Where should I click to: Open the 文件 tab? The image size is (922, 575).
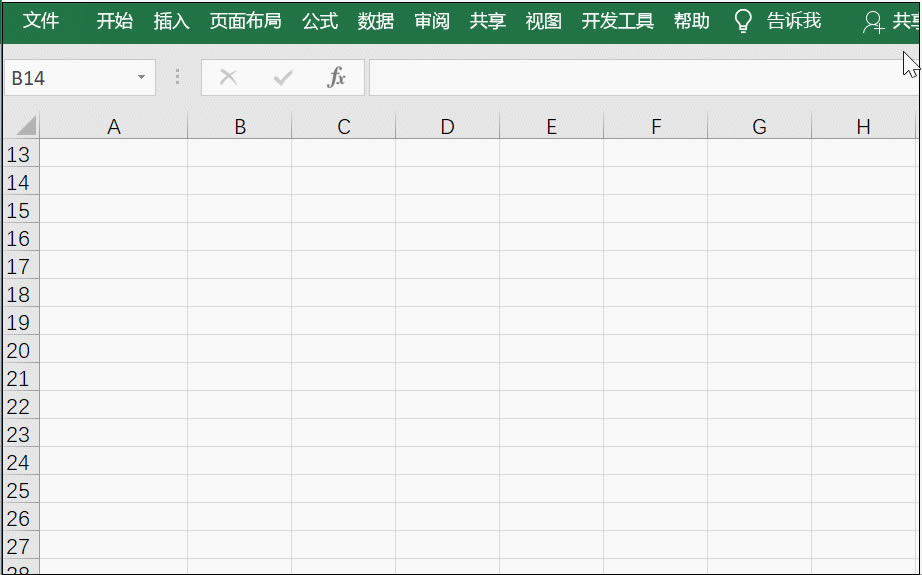pyautogui.click(x=41, y=21)
